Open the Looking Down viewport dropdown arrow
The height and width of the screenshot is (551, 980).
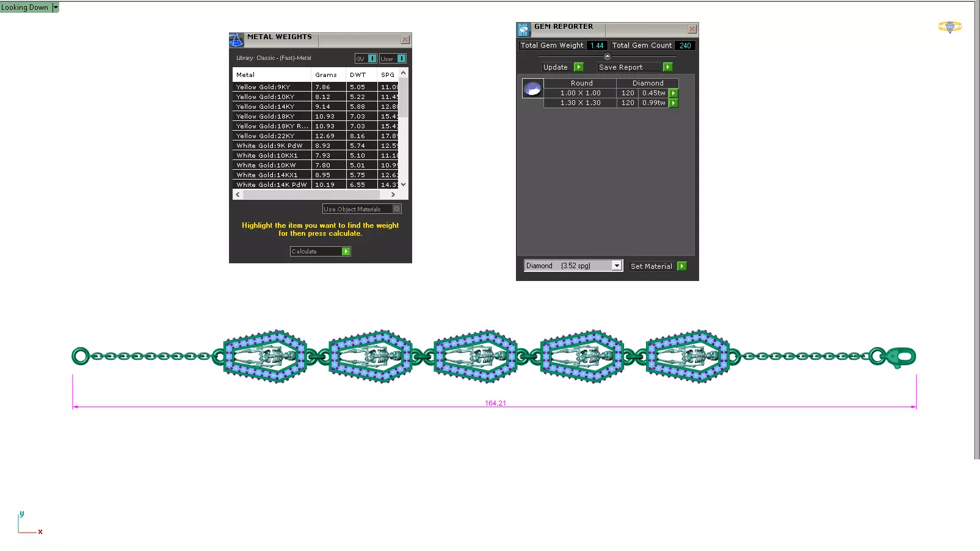56,7
